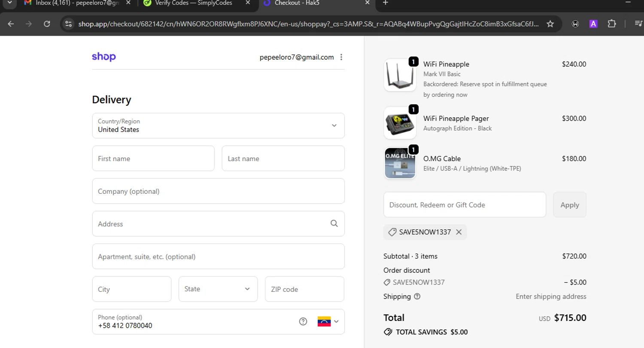Image resolution: width=644 pixels, height=348 pixels.
Task: Click the $180.00 item price
Action: [x=574, y=159]
